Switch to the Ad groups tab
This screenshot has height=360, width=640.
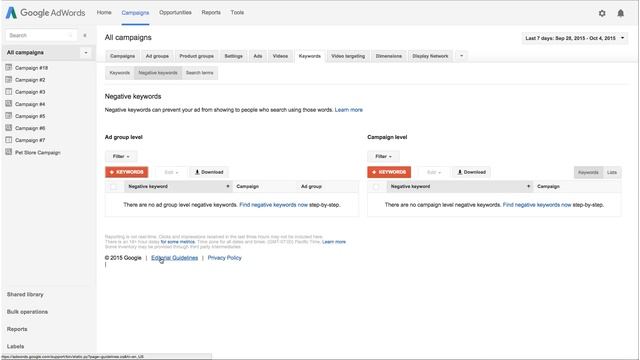tap(157, 56)
